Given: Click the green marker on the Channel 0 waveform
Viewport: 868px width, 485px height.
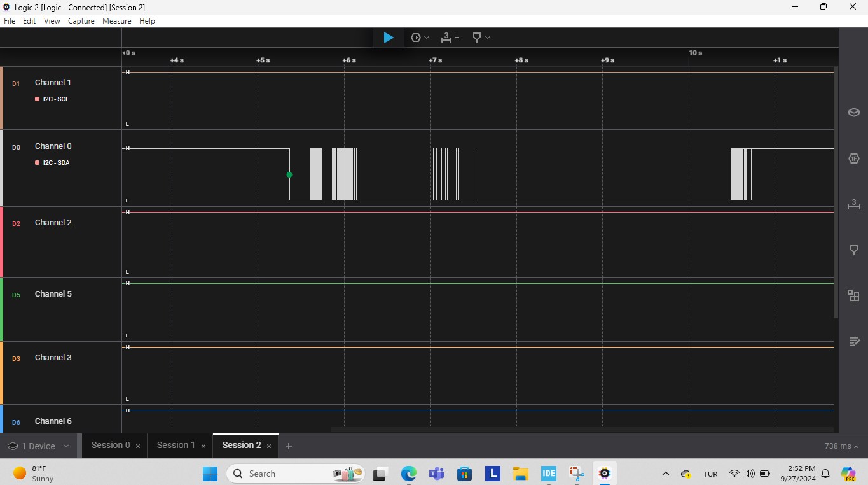Looking at the screenshot, I should (289, 174).
